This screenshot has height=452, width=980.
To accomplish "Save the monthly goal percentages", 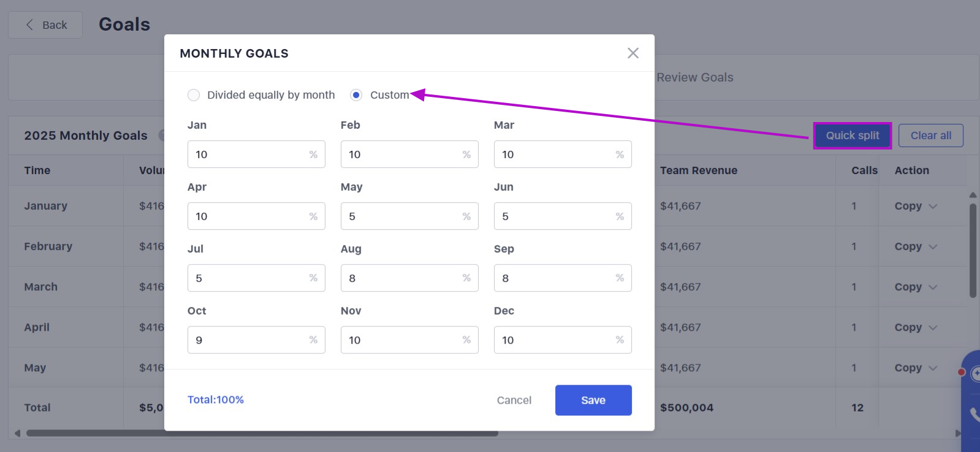I will point(593,400).
